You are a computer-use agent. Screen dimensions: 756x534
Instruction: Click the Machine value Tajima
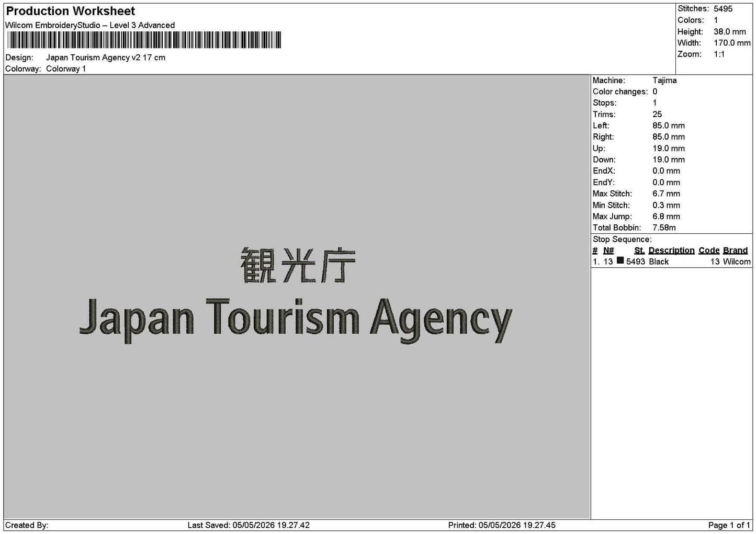click(664, 81)
